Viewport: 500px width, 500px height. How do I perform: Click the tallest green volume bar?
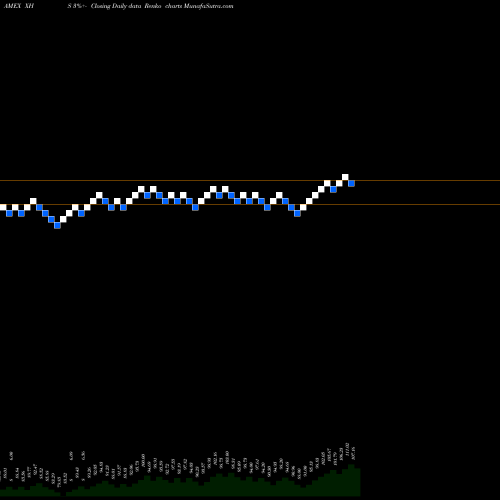[x=351, y=480]
